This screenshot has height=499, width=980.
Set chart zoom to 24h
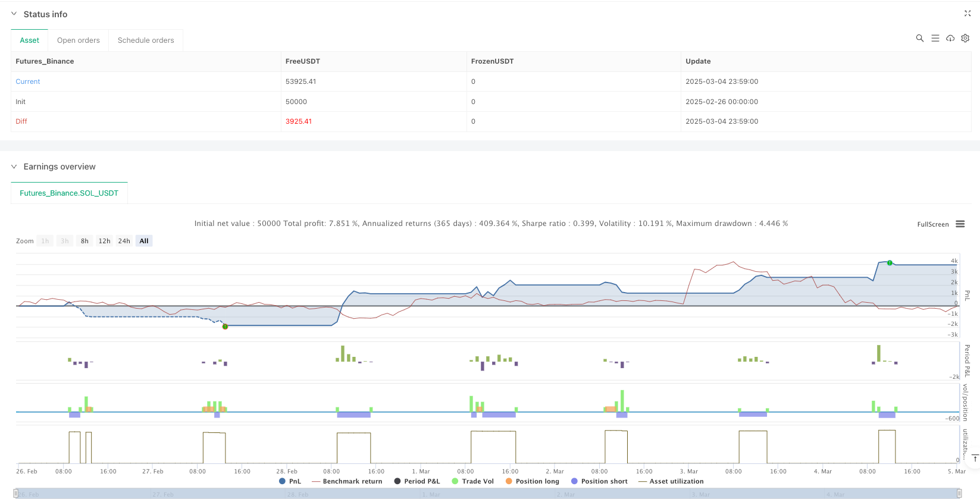(x=124, y=241)
